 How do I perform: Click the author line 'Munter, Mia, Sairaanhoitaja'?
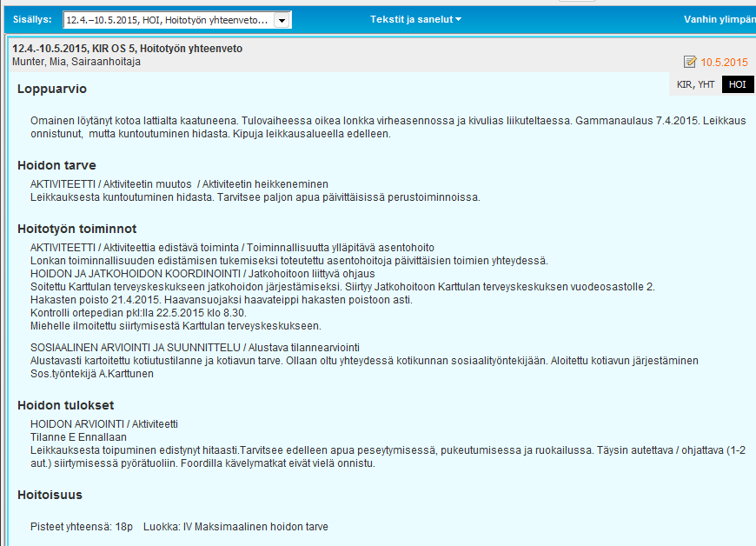[76, 62]
